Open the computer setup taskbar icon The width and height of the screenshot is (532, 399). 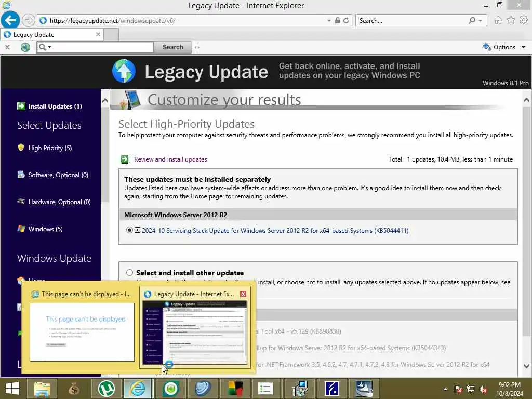(299, 389)
